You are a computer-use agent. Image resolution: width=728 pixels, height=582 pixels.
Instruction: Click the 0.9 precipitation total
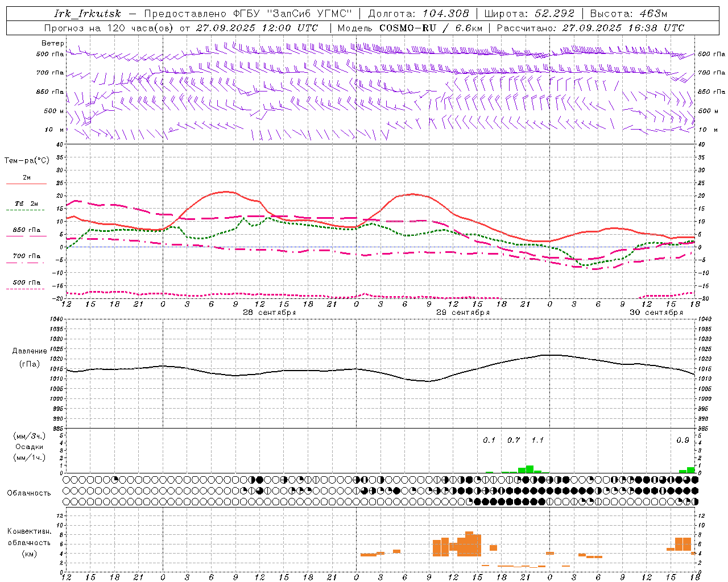pos(682,440)
